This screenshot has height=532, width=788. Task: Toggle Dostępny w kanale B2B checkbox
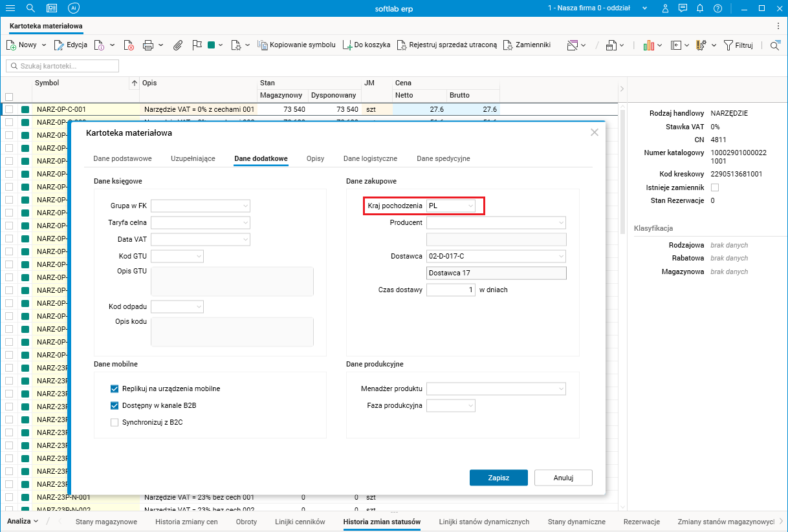click(115, 406)
